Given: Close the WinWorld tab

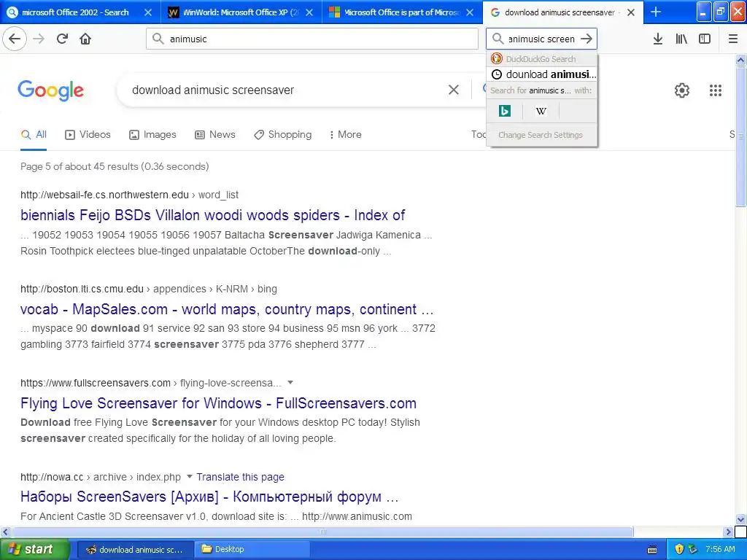Looking at the screenshot, I should 309,12.
